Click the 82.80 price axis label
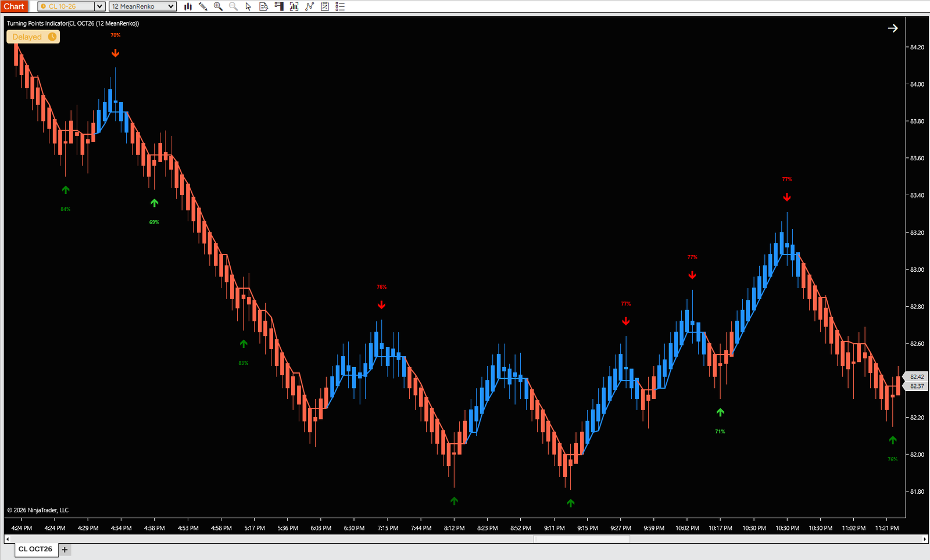This screenshot has width=930, height=560. pos(917,307)
